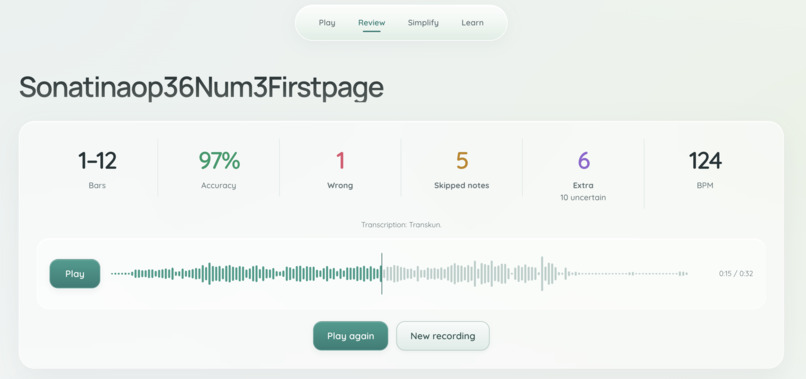The image size is (806, 379).
Task: Start a New recording
Action: tap(443, 336)
